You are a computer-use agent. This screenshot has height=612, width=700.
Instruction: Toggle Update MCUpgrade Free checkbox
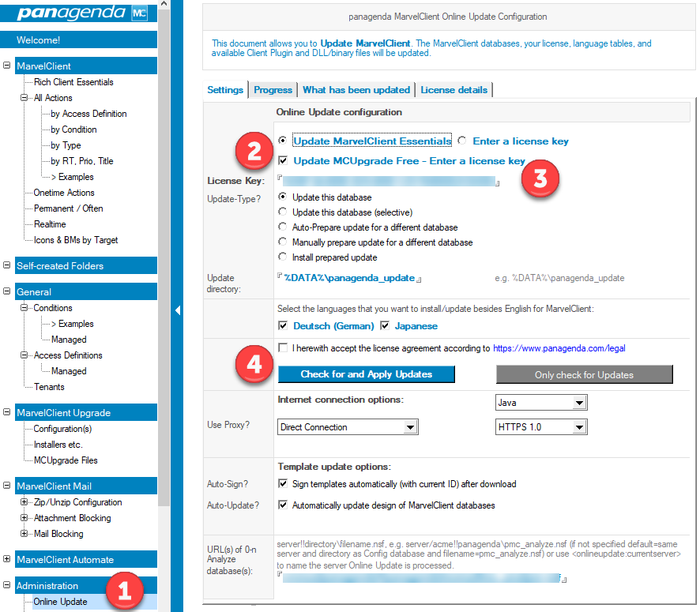click(283, 160)
